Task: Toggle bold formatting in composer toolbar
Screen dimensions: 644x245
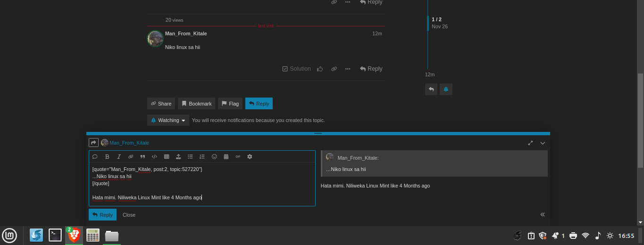Action: (107, 156)
